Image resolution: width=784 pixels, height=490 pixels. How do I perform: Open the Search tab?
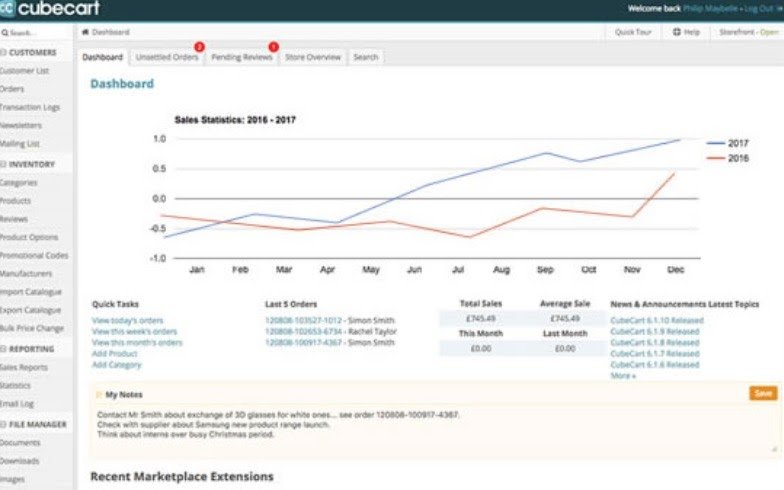[x=365, y=57]
